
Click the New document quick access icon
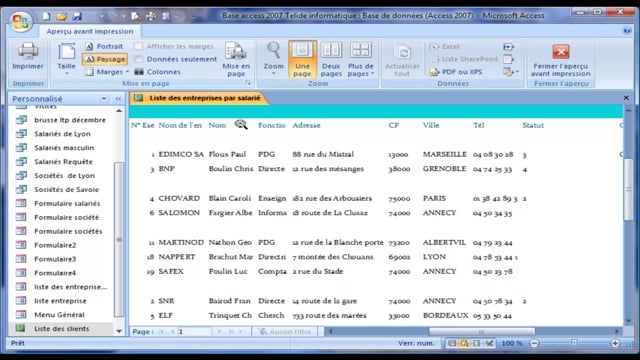(46, 16)
